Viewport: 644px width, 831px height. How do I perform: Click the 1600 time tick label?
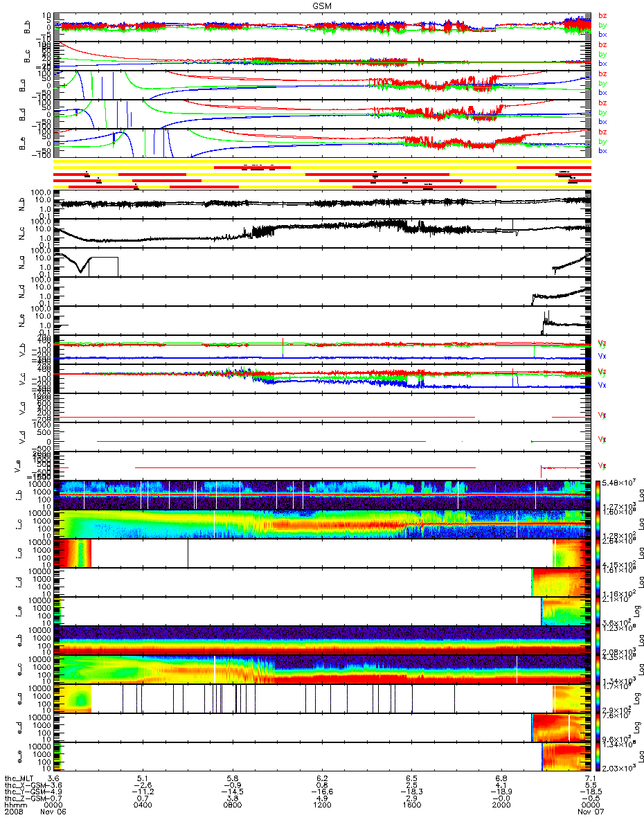(411, 805)
